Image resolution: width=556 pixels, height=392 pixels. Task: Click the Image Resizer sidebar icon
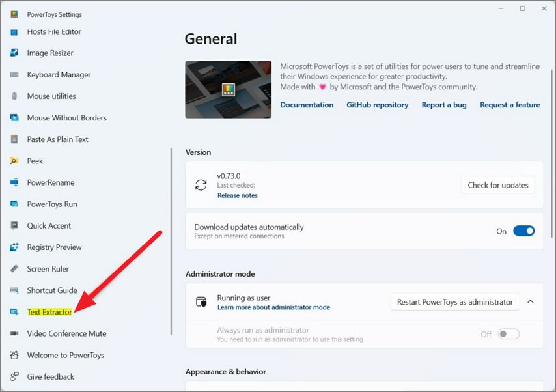pos(14,53)
